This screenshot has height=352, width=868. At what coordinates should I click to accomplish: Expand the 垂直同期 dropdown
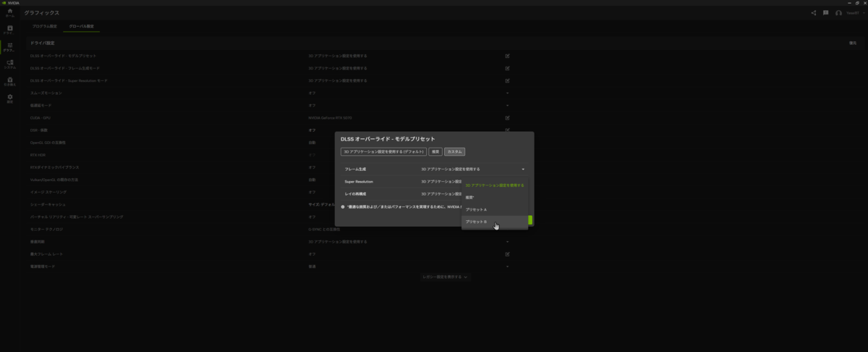(507, 242)
